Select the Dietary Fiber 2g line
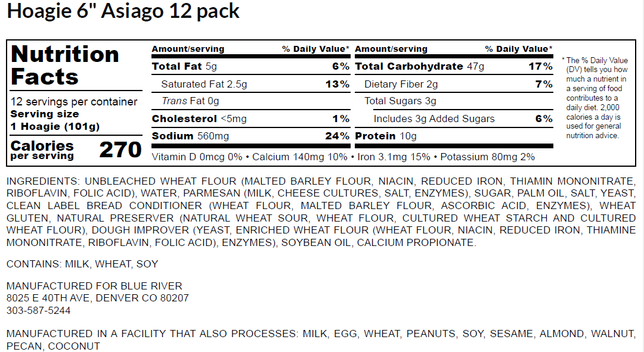 (x=401, y=85)
